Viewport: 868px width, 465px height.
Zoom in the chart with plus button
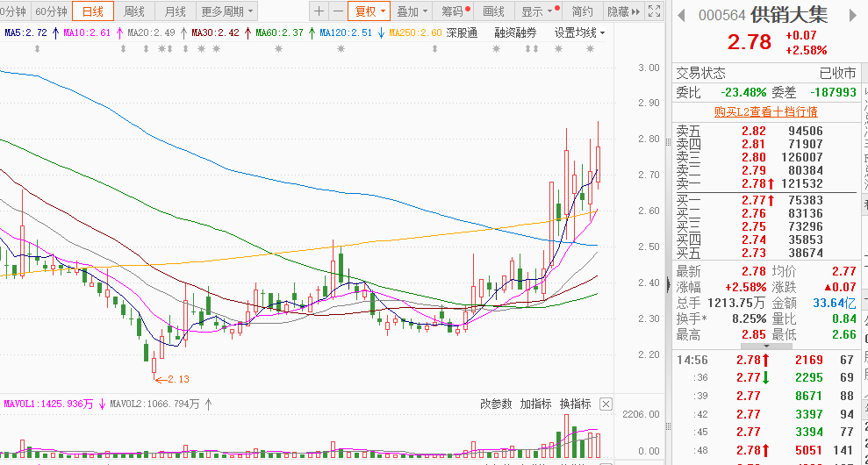(319, 11)
